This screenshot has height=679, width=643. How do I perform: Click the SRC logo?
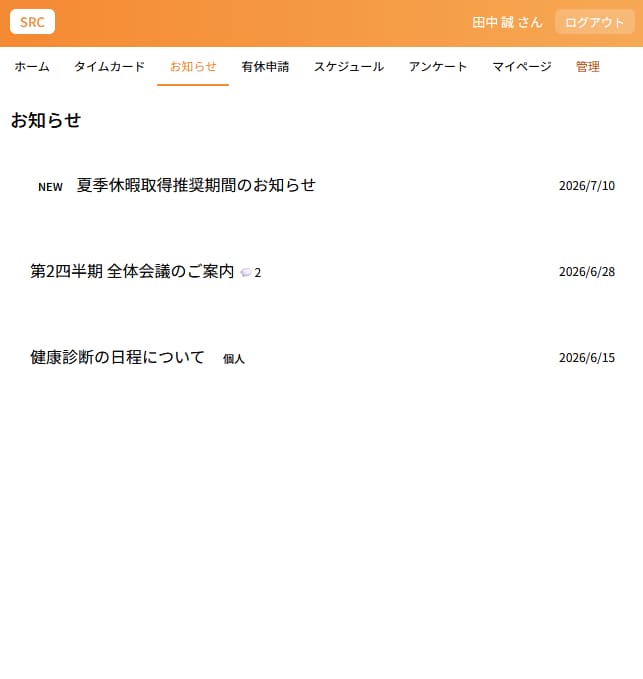click(32, 22)
